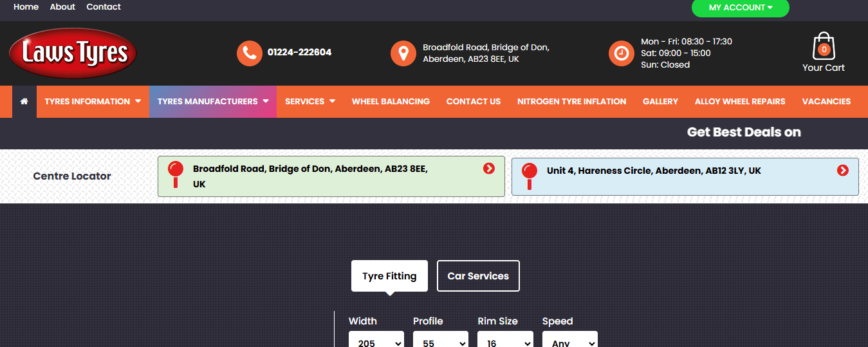Click red arrow beside Hareness Circle centre
Image resolution: width=868 pixels, height=347 pixels.
click(843, 171)
